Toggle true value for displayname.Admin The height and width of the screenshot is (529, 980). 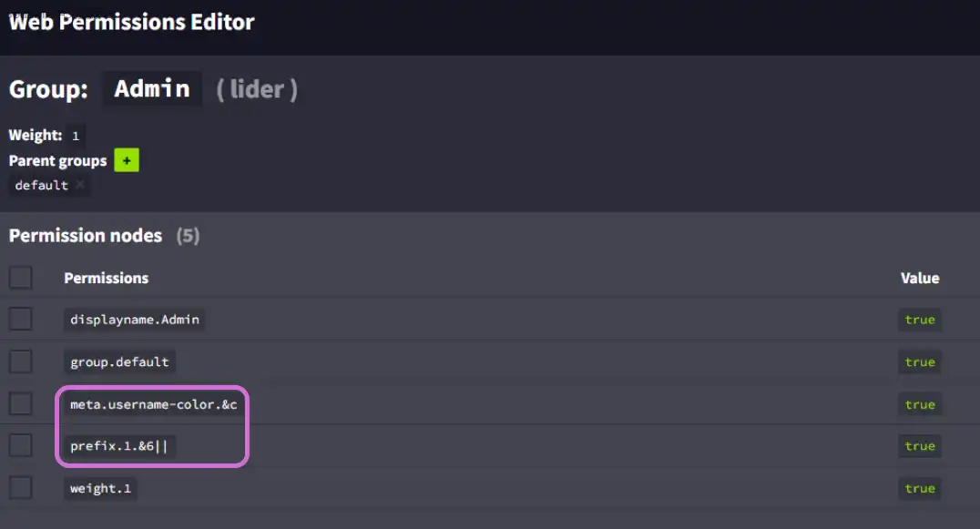click(x=919, y=320)
